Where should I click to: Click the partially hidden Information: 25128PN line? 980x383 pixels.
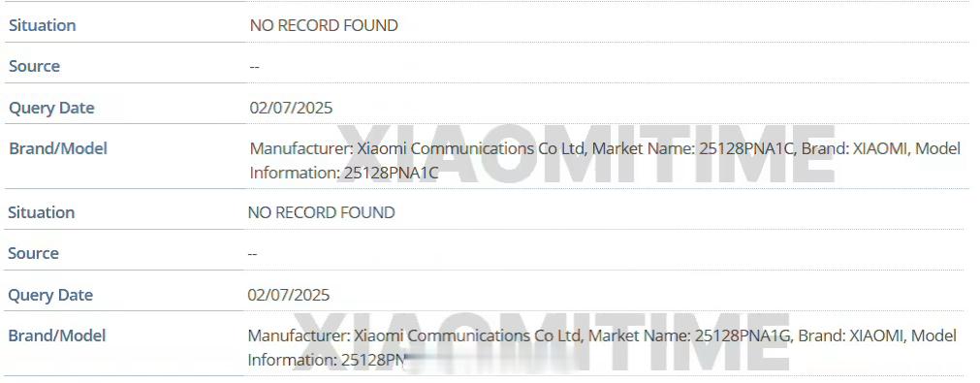(x=328, y=360)
